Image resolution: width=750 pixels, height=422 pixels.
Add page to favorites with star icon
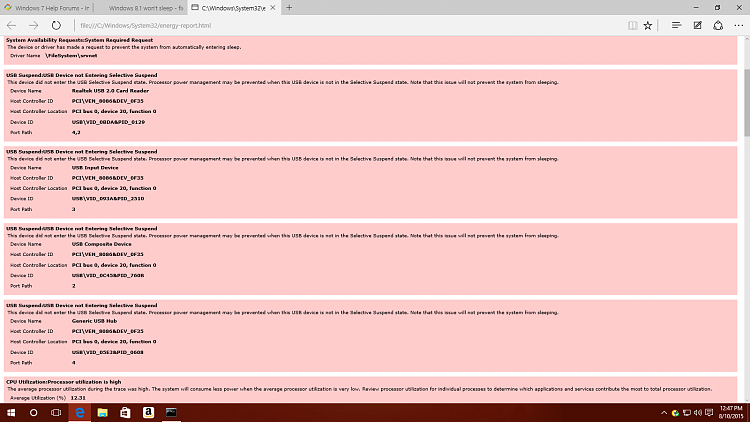pyautogui.click(x=648, y=25)
